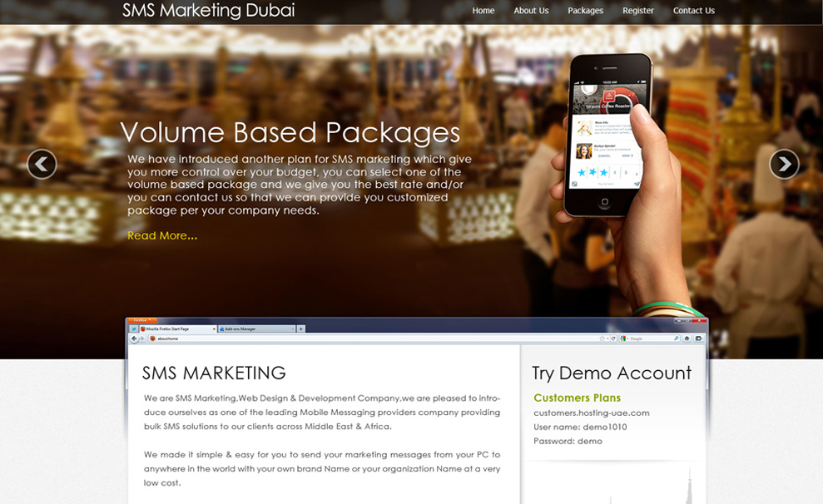This screenshot has height=504, width=823.
Task: Click the new tab plus button
Action: tap(301, 329)
